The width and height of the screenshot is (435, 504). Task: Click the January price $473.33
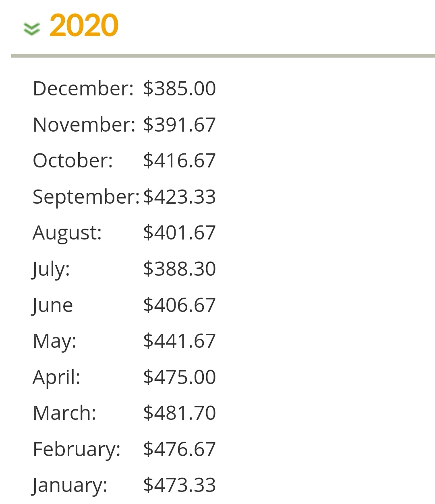pyautogui.click(x=179, y=485)
